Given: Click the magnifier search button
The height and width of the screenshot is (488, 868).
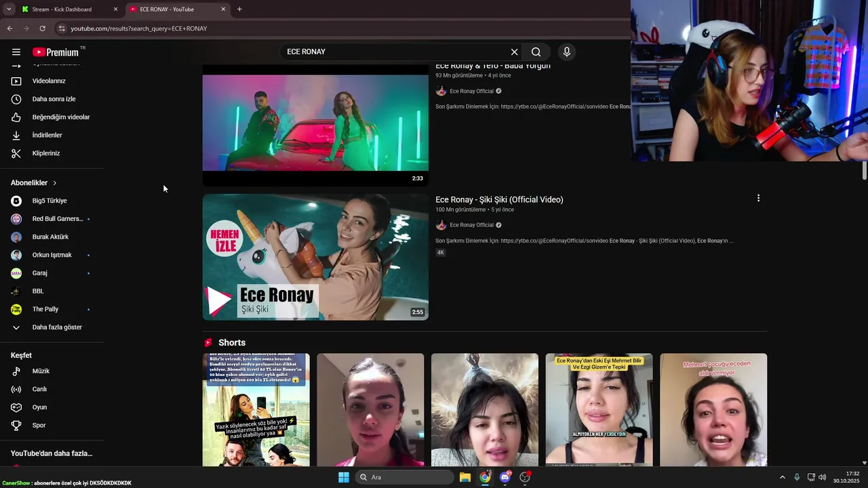Looking at the screenshot, I should pos(536,52).
